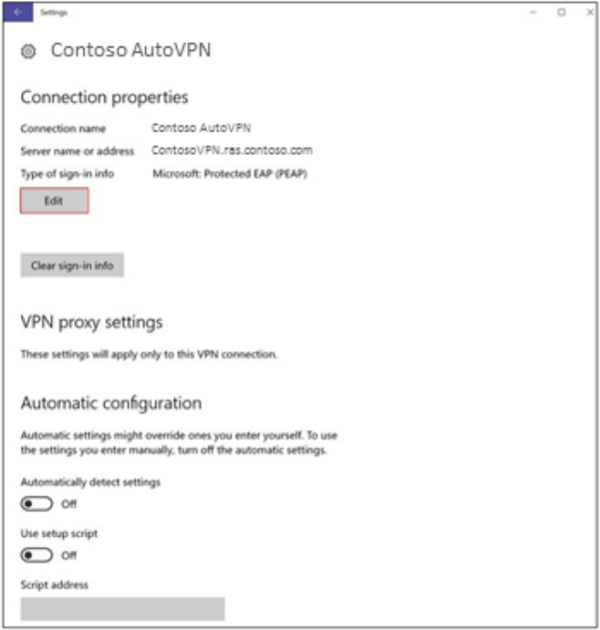Enable the Use setup script switch

(37, 554)
